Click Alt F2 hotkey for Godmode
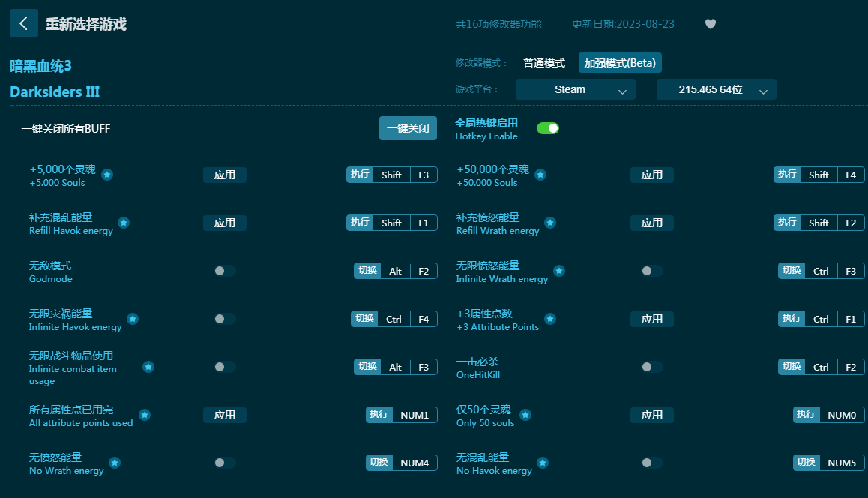 point(396,271)
